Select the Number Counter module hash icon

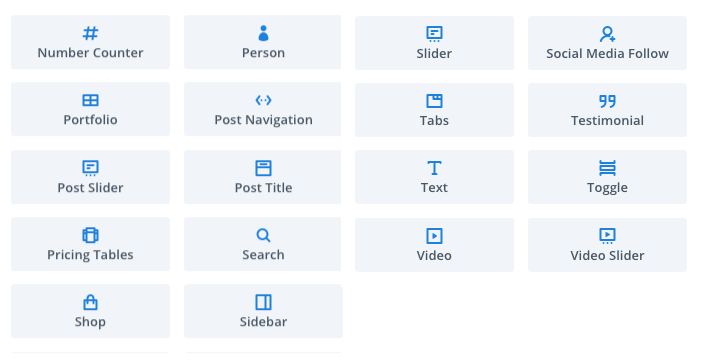pyautogui.click(x=90, y=33)
